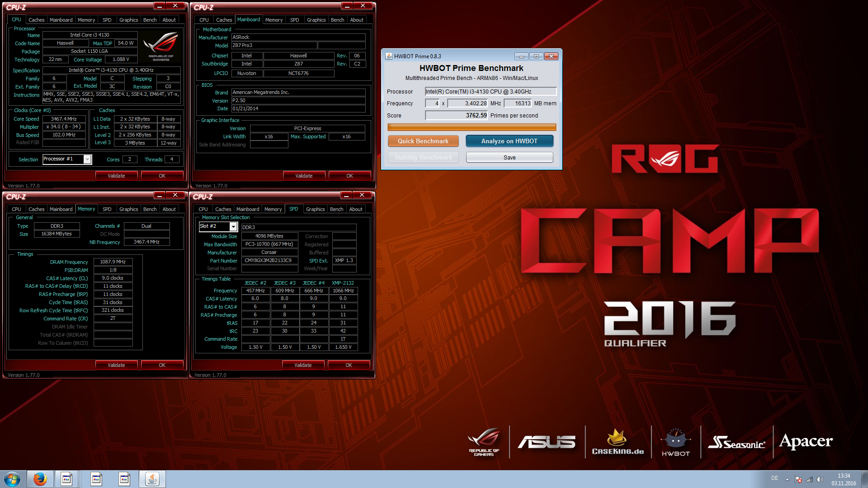Click the ROG logo in the CPU window
This screenshot has width=868, height=488.
160,47
